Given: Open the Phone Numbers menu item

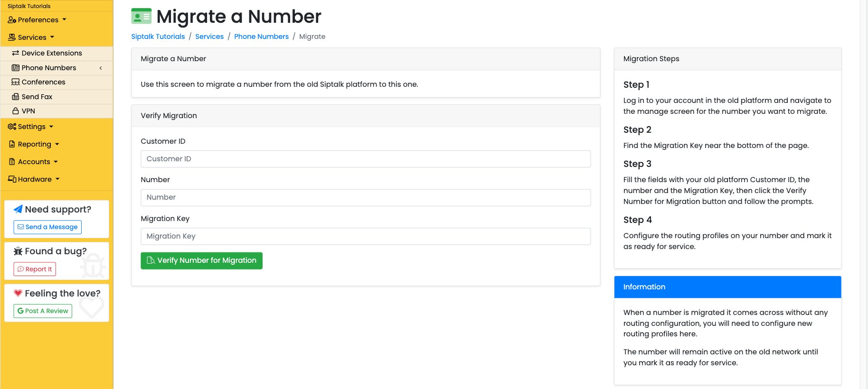Looking at the screenshot, I should pos(57,68).
